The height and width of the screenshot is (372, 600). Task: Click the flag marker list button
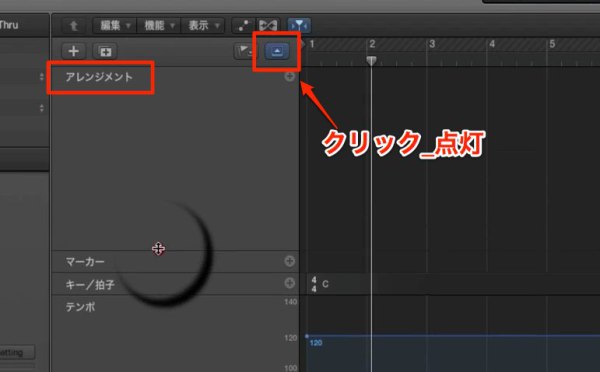pos(243,51)
